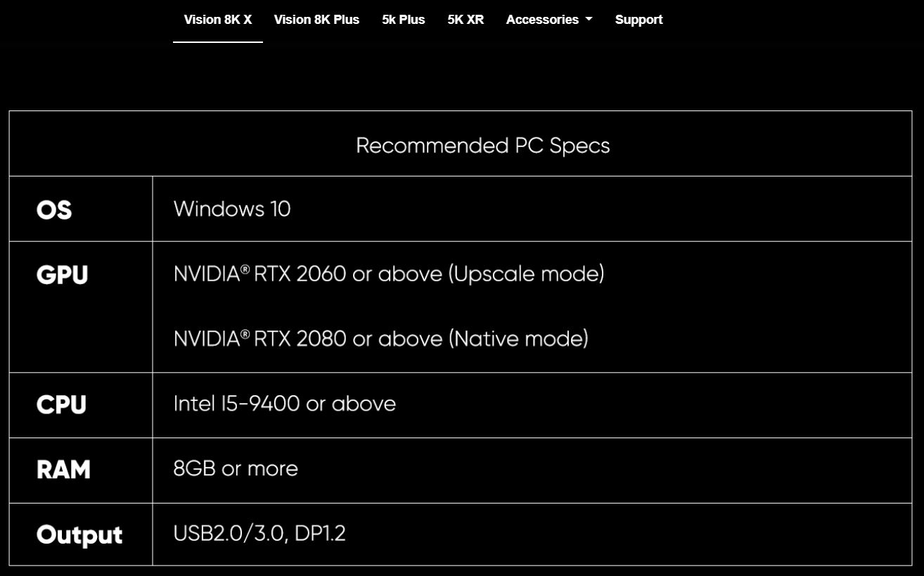Expand the Accessories dropdown menu
The height and width of the screenshot is (576, 924).
(x=549, y=20)
